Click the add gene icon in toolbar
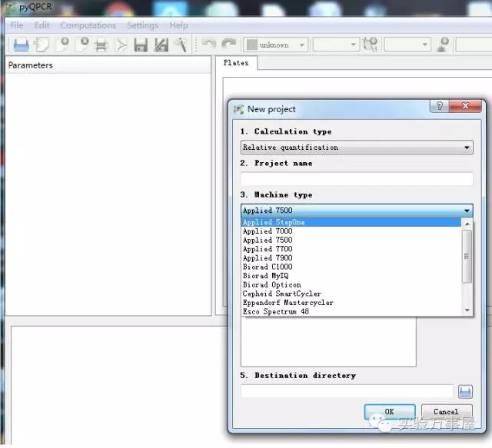The image size is (492, 448). 371,45
